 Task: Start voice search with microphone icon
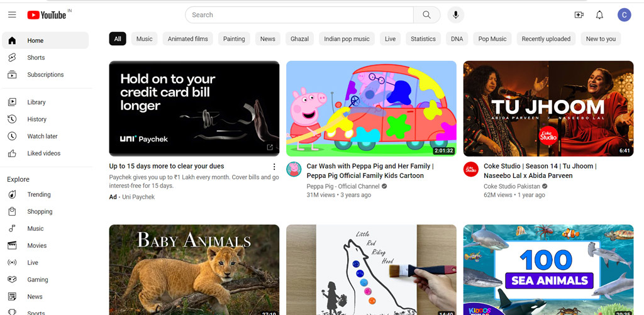tap(455, 15)
